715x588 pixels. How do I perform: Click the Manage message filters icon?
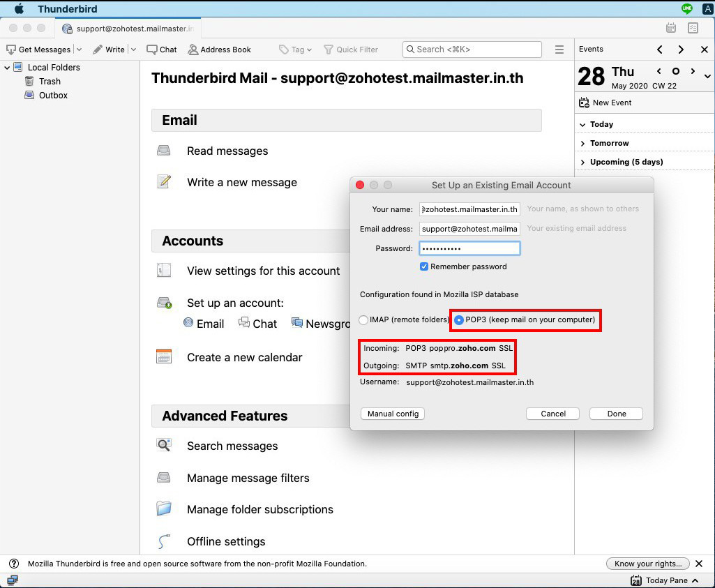click(x=164, y=477)
